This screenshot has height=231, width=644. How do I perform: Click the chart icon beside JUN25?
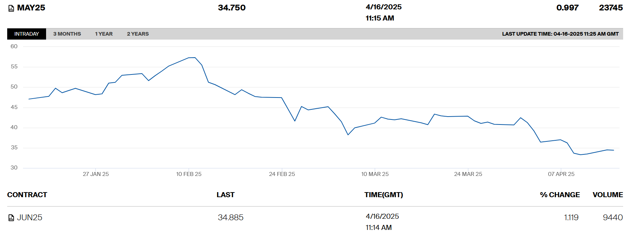click(x=11, y=218)
